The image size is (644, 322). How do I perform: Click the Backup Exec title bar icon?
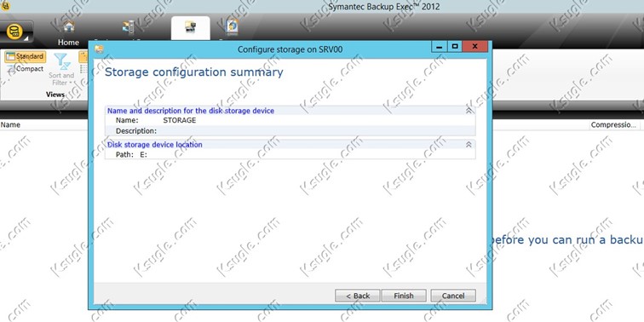point(5,5)
